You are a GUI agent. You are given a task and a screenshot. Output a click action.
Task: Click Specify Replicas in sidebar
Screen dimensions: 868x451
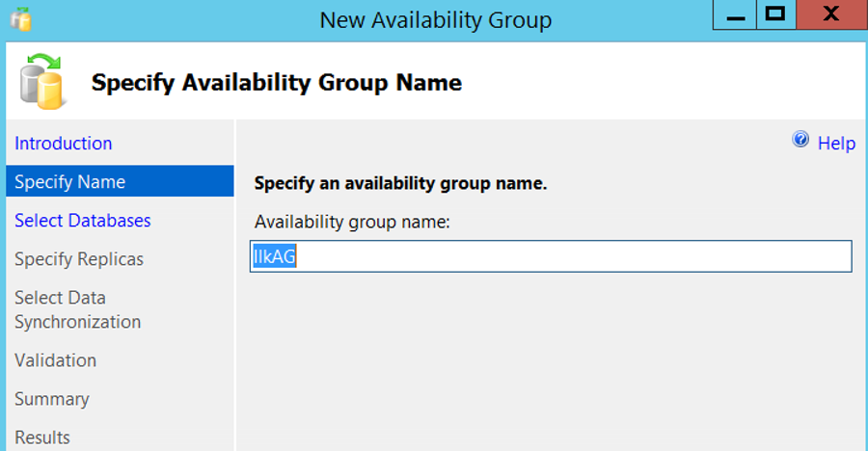click(79, 259)
